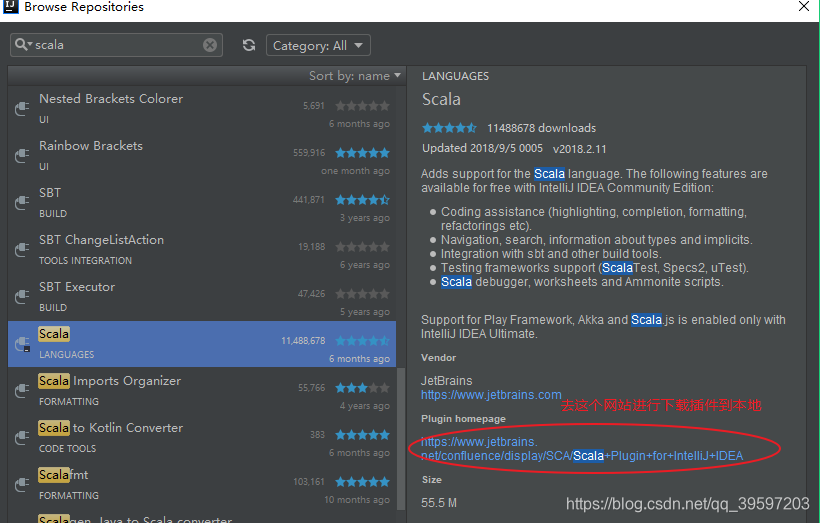The image size is (820, 523).
Task: Open the https://www.jetbrains.com vendor link
Action: [x=491, y=395]
